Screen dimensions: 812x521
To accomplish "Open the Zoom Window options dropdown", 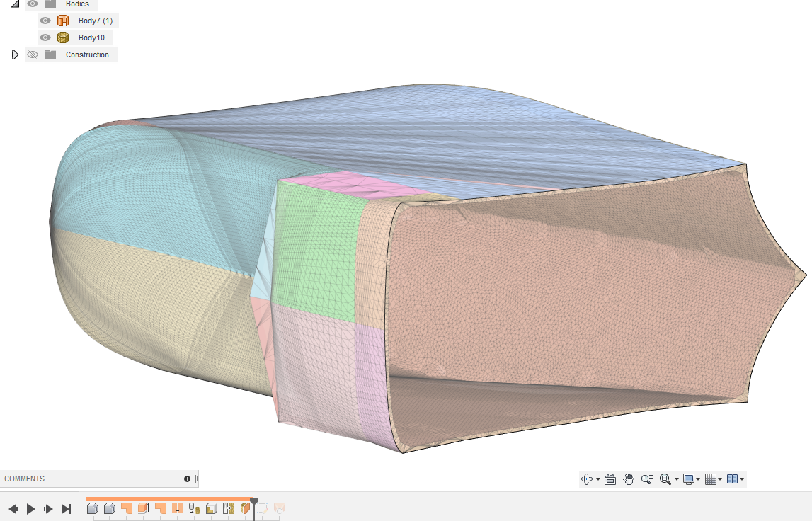I will coord(677,479).
